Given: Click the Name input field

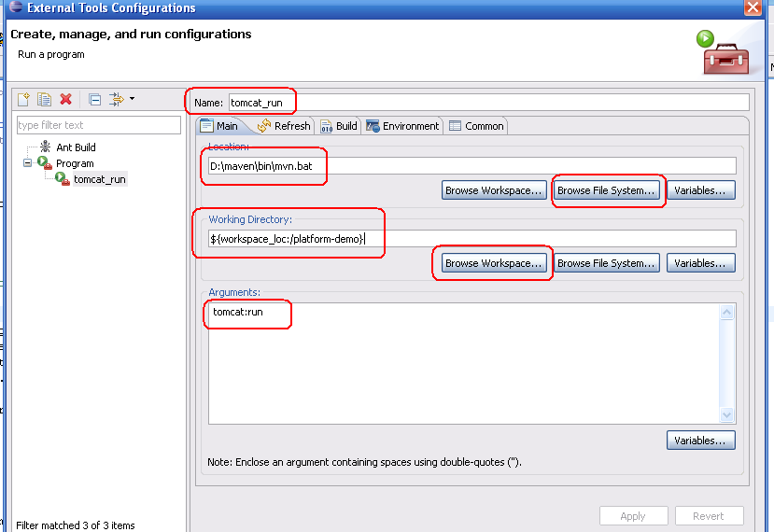Looking at the screenshot, I should 488,103.
